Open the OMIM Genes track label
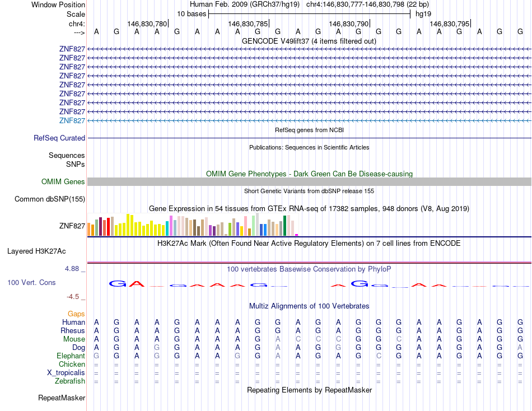The image size is (532, 411). (x=63, y=181)
